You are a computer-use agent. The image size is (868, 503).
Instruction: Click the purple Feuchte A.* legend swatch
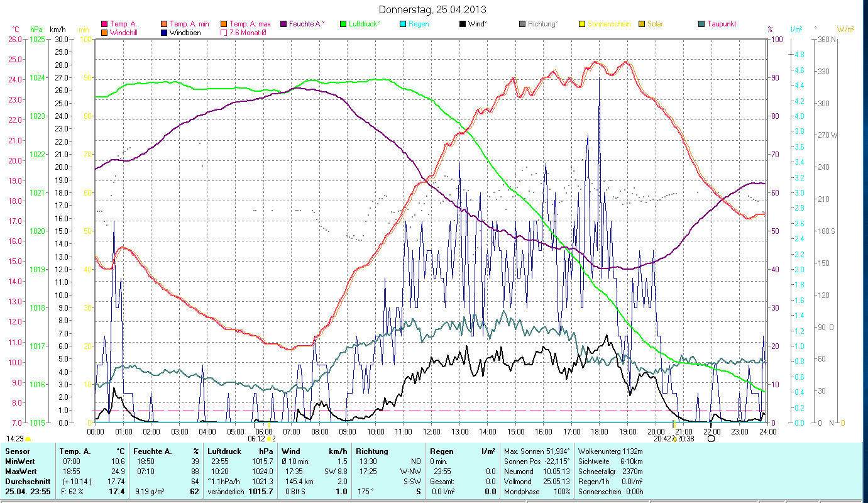(x=283, y=24)
